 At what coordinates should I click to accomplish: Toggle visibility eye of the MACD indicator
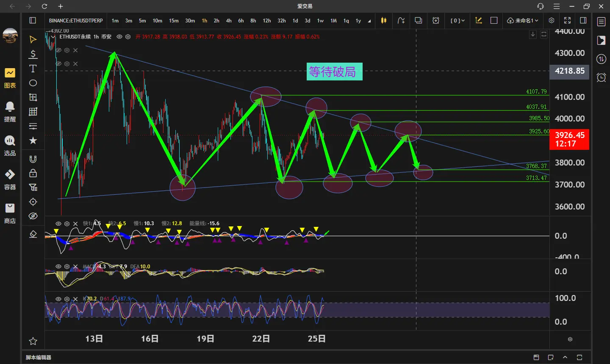58,267
